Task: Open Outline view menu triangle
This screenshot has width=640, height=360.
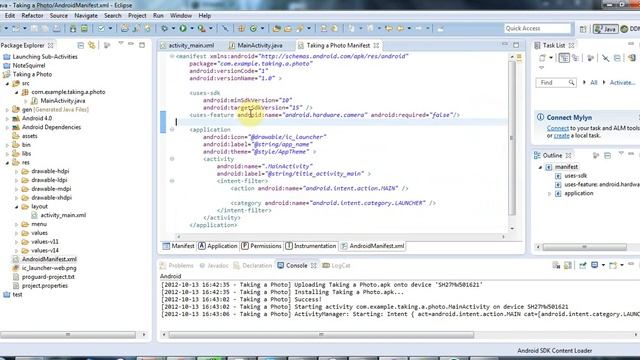Action: tap(621, 153)
